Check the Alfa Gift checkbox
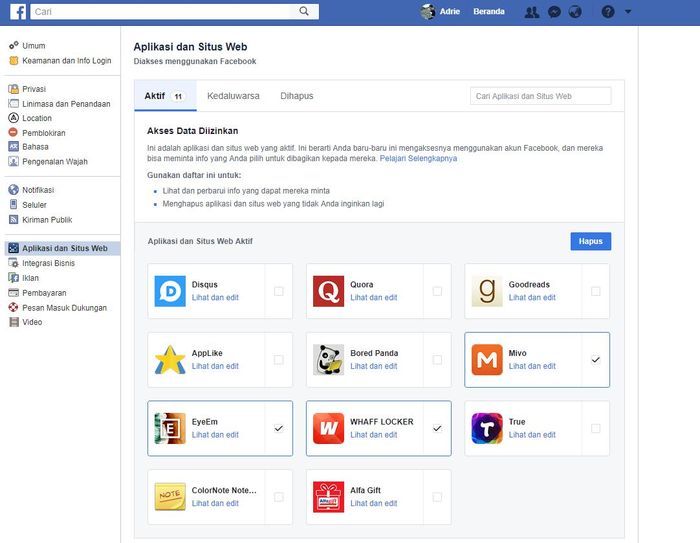Screen dimensions: 700x543 coord(437,497)
